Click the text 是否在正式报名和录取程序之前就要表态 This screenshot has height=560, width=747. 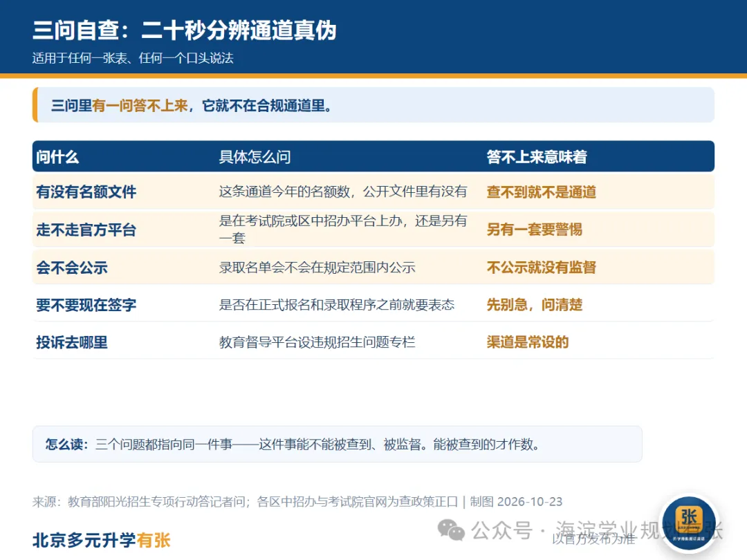coord(337,305)
